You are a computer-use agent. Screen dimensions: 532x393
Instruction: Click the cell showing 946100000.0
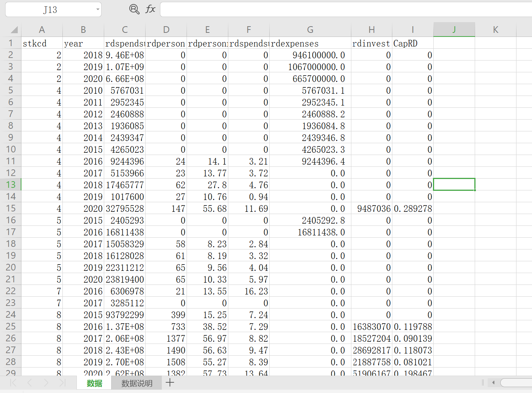[310, 55]
